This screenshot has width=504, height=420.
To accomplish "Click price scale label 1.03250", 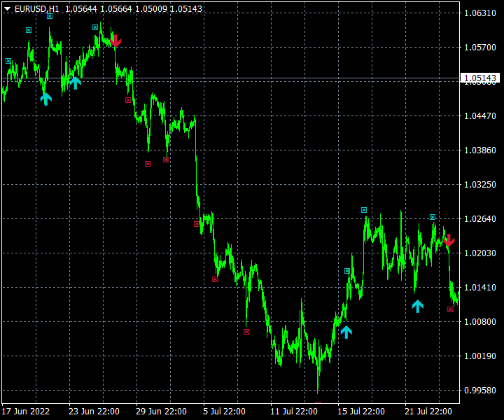I will point(480,185).
